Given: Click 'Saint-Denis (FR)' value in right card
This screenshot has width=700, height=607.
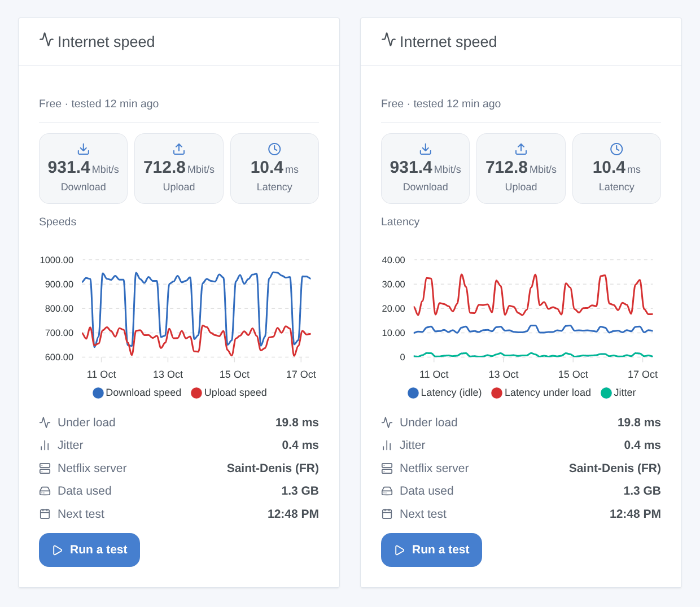Looking at the screenshot, I should pos(615,468).
